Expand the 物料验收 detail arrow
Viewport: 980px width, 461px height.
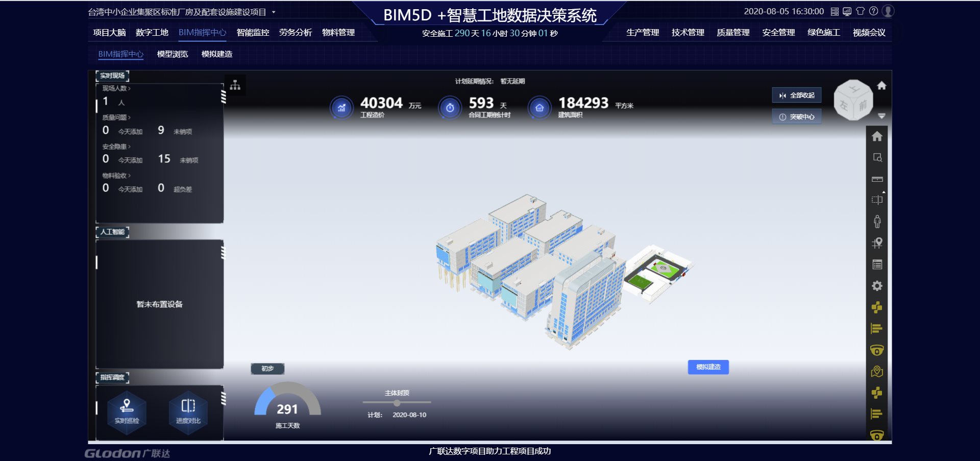129,176
